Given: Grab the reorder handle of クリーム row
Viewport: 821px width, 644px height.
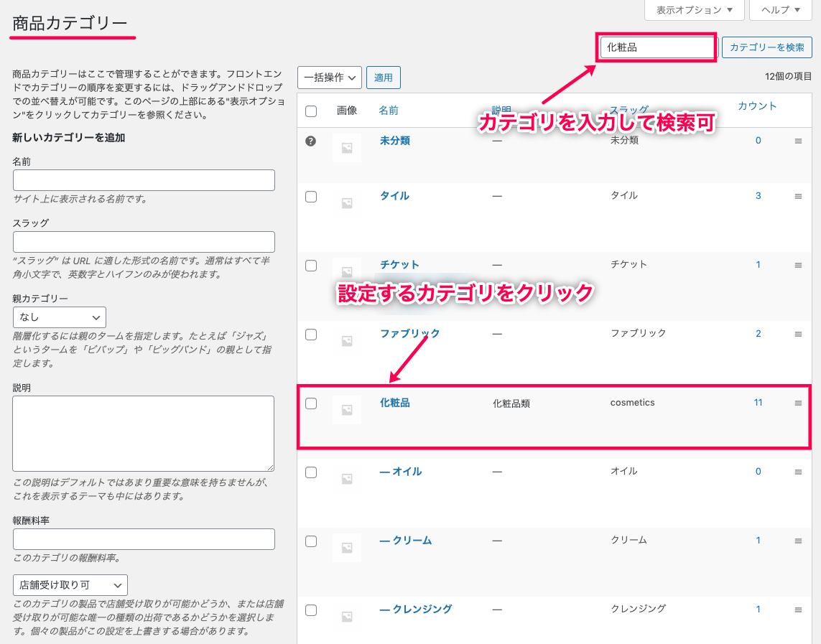Looking at the screenshot, I should click(x=798, y=541).
